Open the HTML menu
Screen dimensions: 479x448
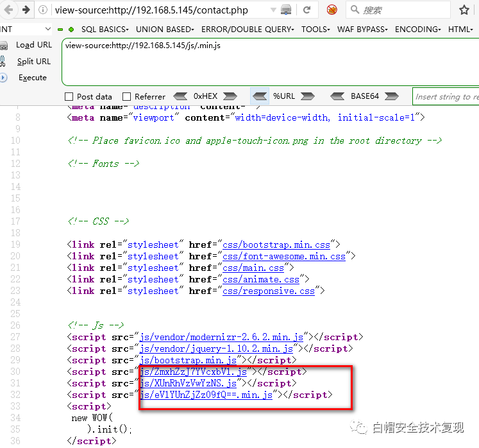460,30
